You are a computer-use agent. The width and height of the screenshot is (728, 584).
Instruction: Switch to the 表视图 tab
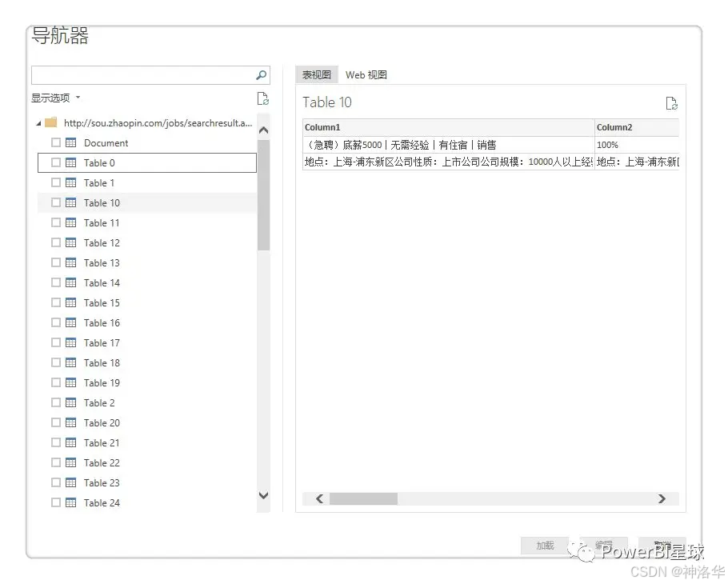(317, 74)
